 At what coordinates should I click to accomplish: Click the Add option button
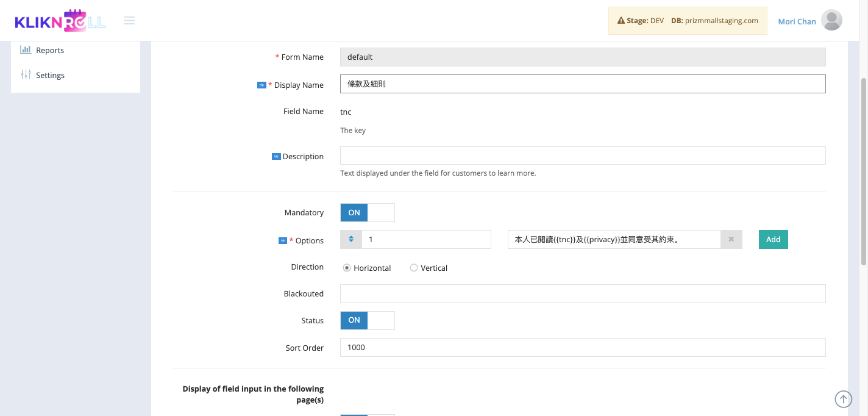pos(774,239)
